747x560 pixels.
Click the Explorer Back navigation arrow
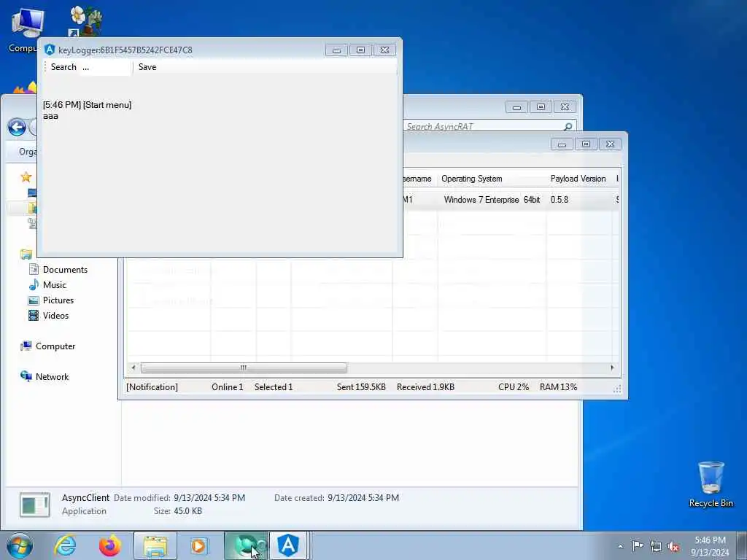18,127
